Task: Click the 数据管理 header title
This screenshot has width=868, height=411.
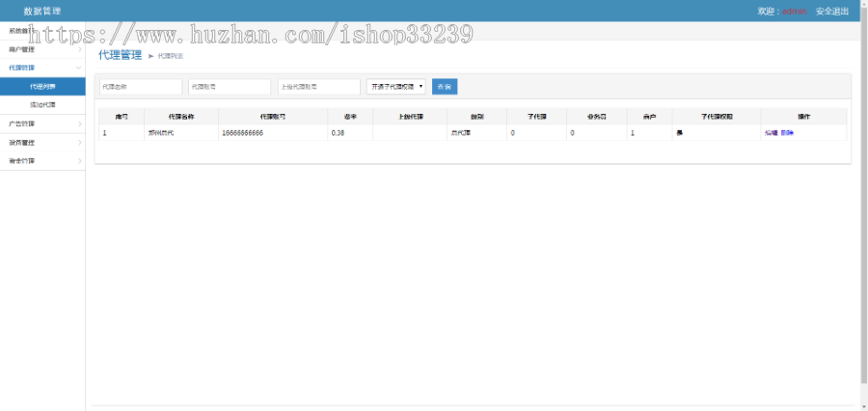Action: pos(42,11)
